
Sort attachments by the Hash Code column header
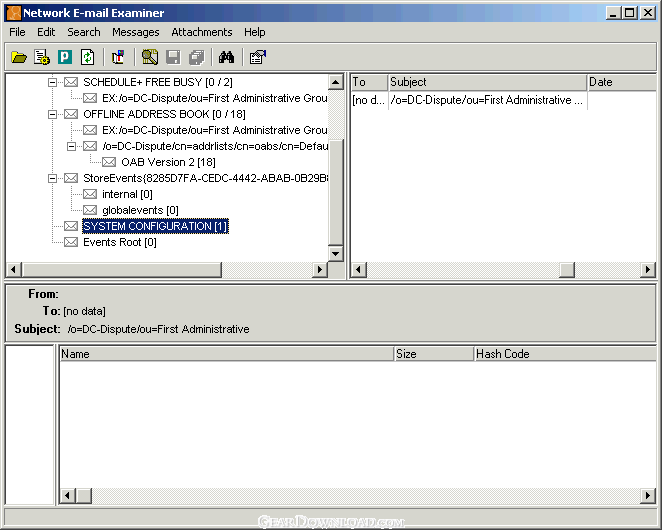565,354
